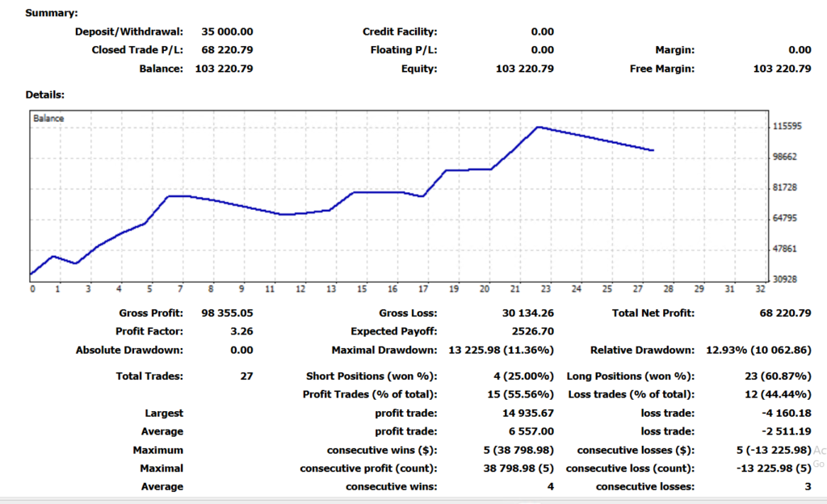Click the 30928 mark on the chart axis

[x=786, y=279]
